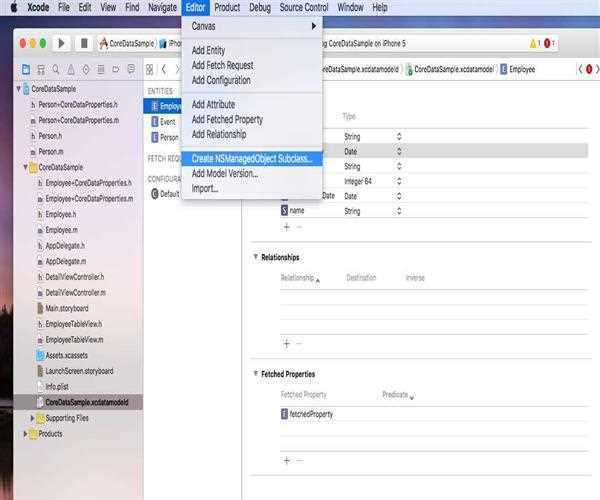The width and height of the screenshot is (600, 500).
Task: Open the Product menu
Action: (x=226, y=7)
